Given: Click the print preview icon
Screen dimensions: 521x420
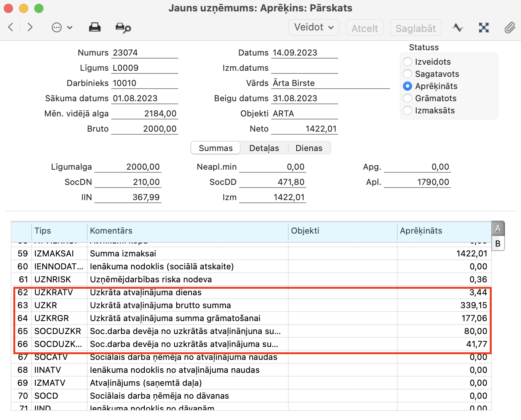Looking at the screenshot, I should [x=123, y=28].
